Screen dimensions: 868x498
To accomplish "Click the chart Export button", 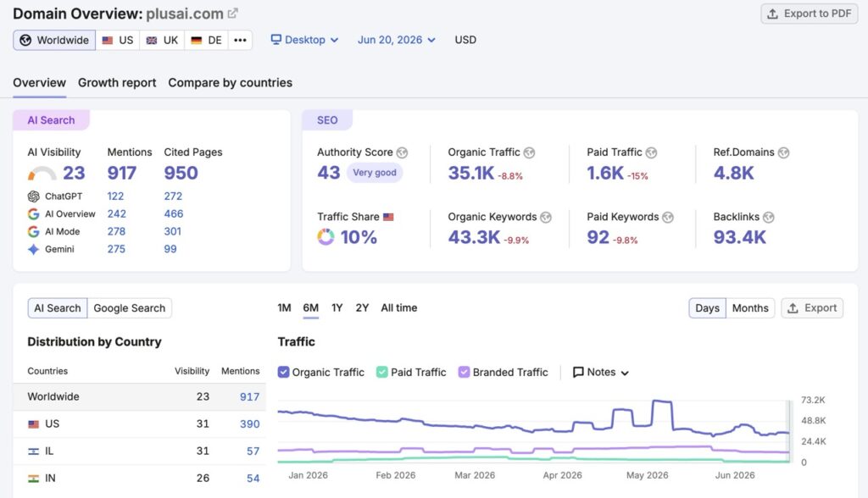I will click(812, 308).
